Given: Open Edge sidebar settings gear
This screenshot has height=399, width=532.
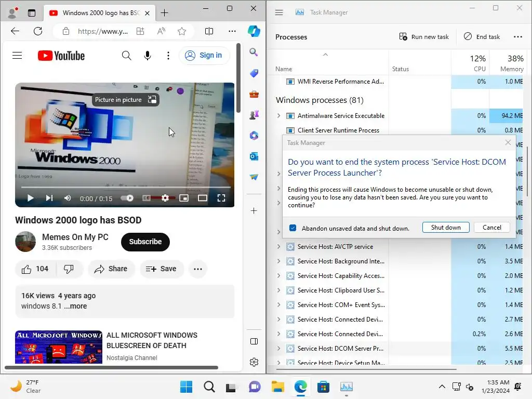Looking at the screenshot, I should coord(254,362).
